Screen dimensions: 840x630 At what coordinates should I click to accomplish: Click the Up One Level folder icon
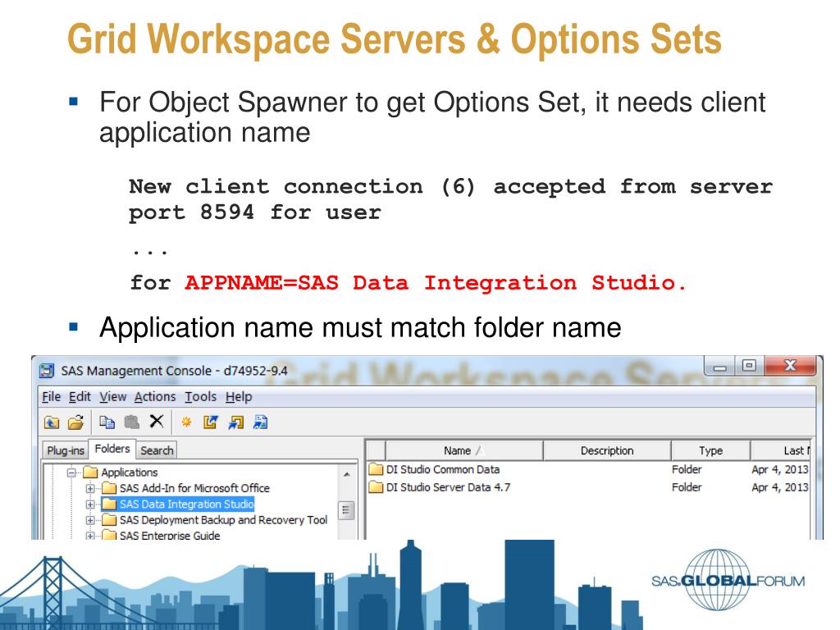click(52, 422)
